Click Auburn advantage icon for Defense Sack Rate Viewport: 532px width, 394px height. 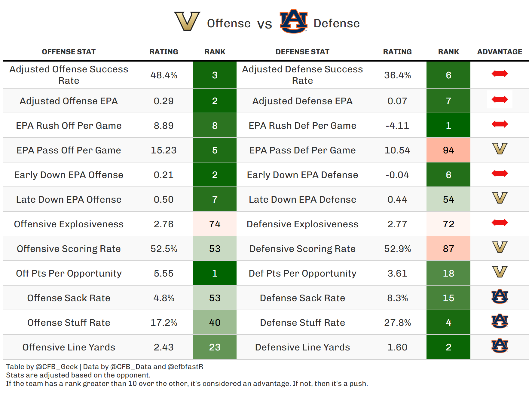coord(500,296)
